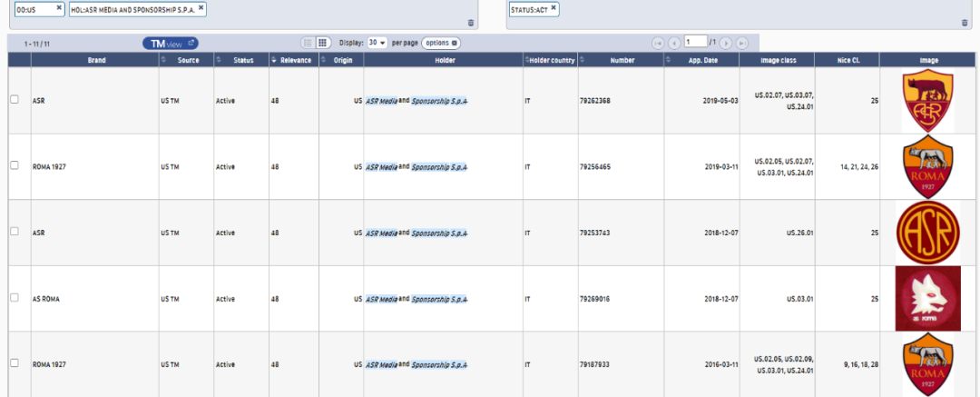980x397 pixels.
Task: Click application date 2016-03-11
Action: pyautogui.click(x=722, y=364)
